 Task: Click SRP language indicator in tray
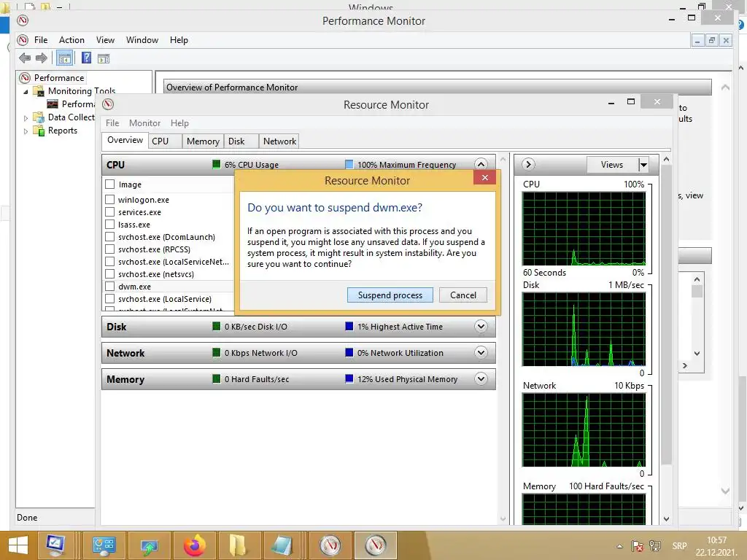(x=680, y=545)
